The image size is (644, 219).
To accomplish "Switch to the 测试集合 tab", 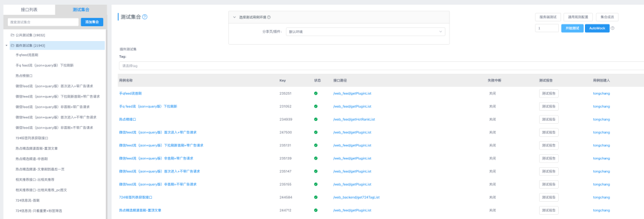I will point(81,10).
